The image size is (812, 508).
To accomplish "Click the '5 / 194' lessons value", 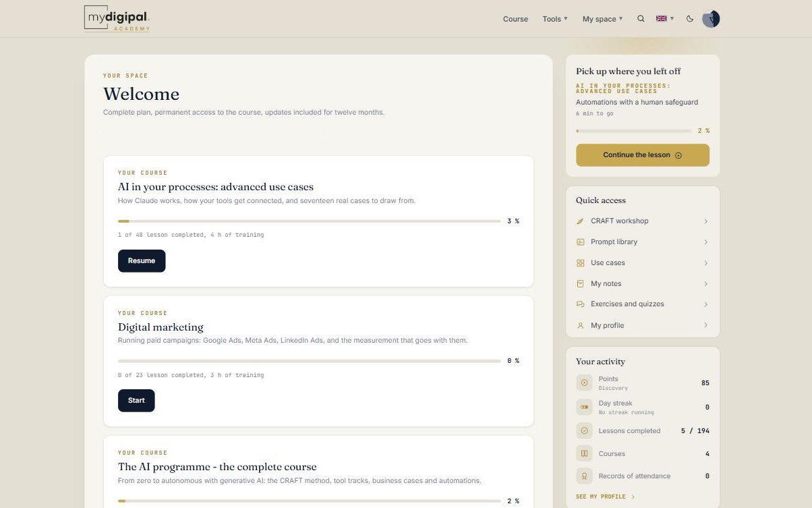I will [x=695, y=430].
